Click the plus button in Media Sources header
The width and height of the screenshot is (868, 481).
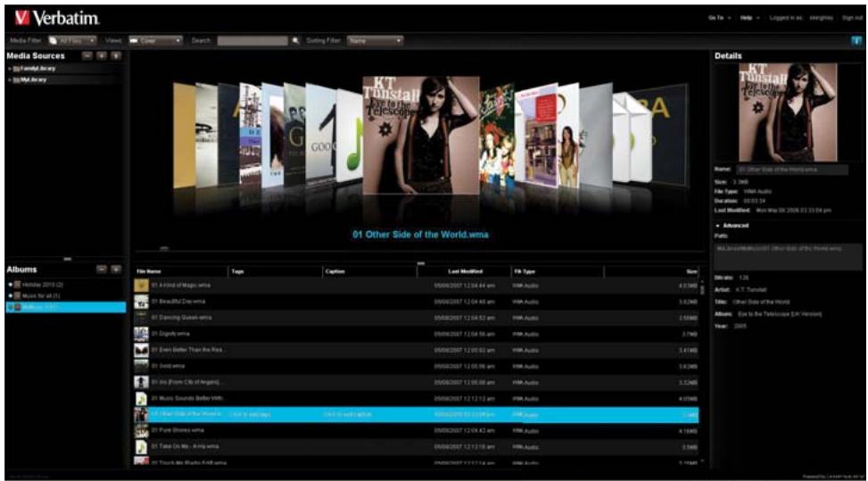pyautogui.click(x=102, y=55)
